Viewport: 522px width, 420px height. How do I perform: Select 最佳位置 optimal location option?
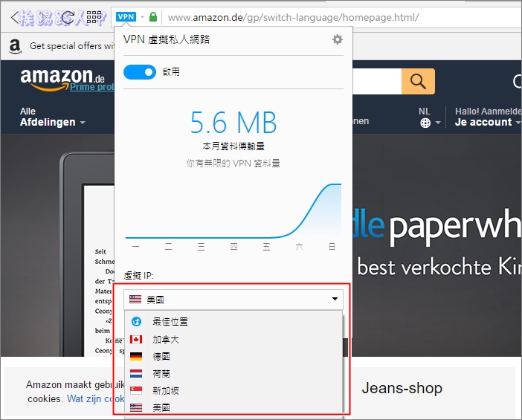click(x=233, y=321)
